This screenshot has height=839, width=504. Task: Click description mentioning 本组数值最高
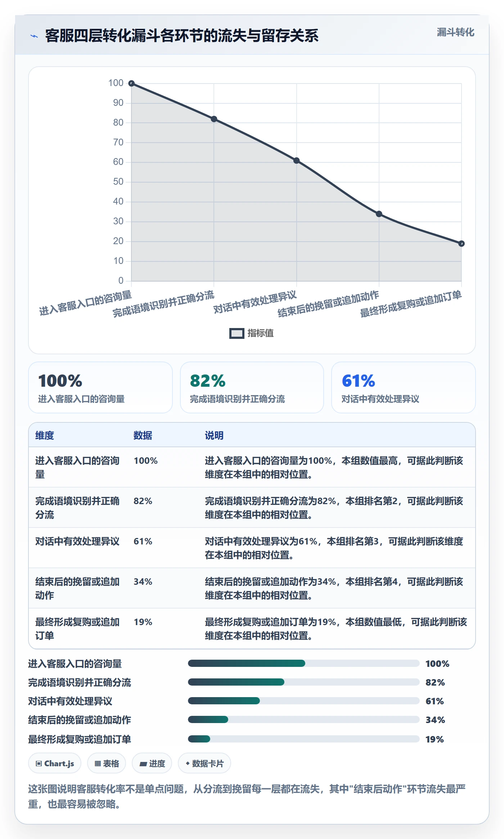(334, 467)
